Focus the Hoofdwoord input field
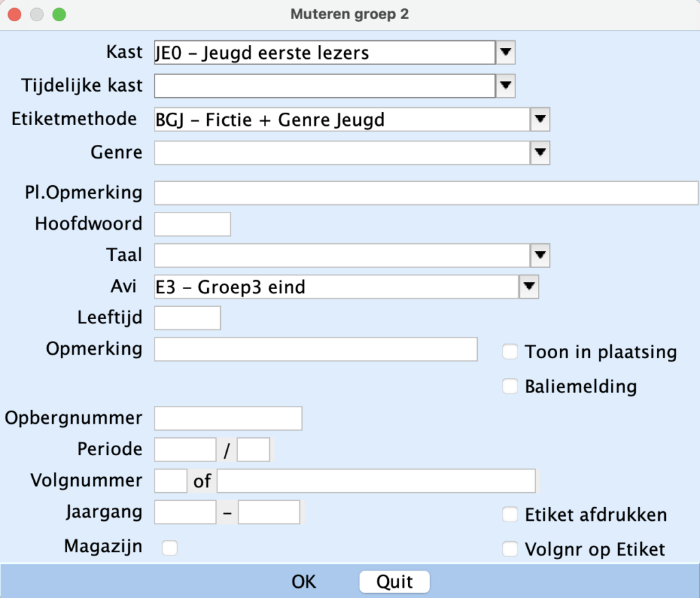700x598 pixels. tap(193, 224)
